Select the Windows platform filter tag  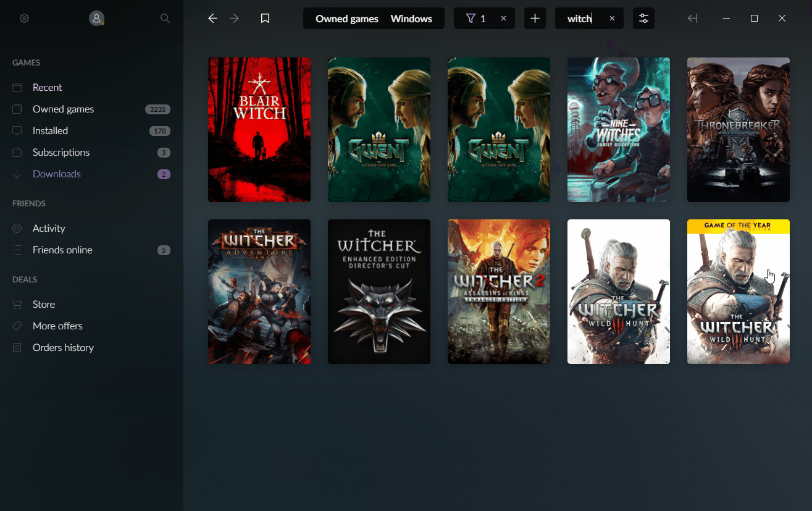(x=411, y=19)
